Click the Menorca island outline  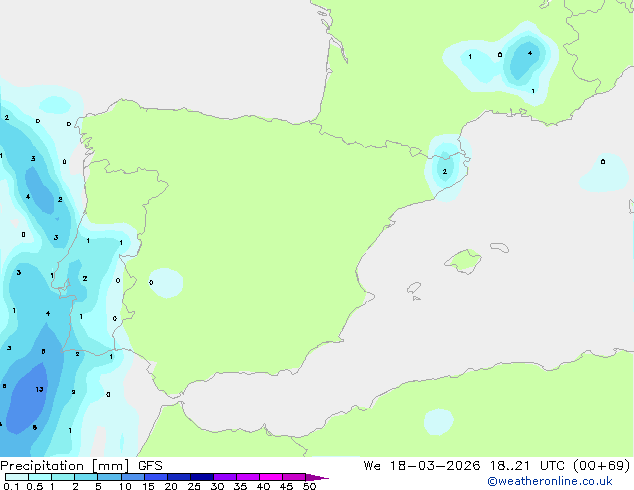tap(500, 247)
